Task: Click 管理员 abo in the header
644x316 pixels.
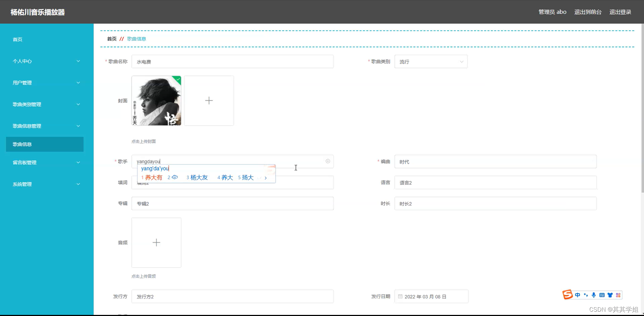Action: [552, 12]
